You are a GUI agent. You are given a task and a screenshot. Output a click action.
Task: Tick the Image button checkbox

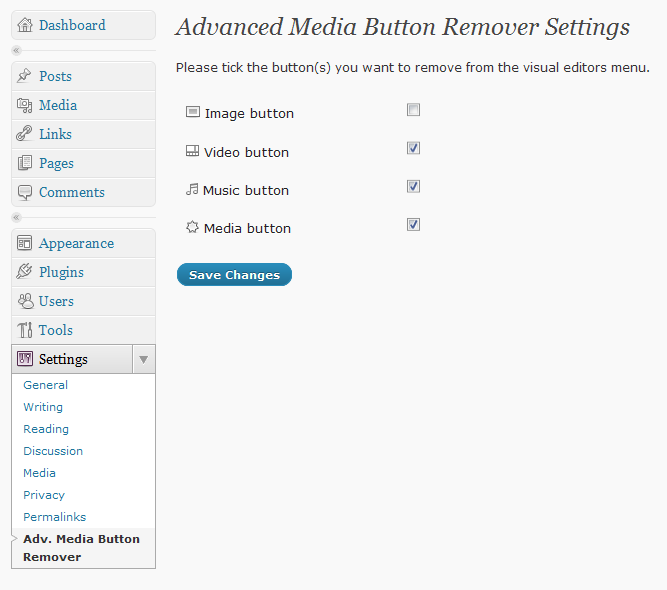coord(413,110)
